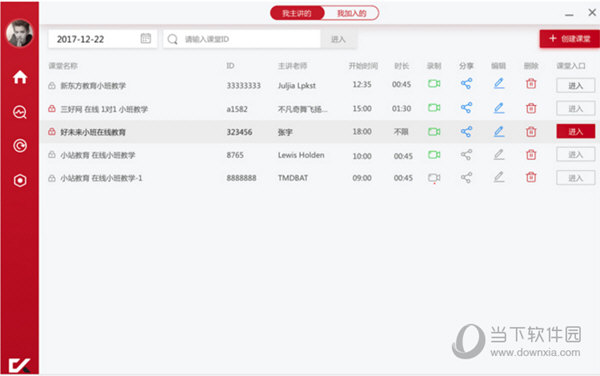600x376 pixels.
Task: Click lock icon of row 33333333
Action: [x=52, y=86]
